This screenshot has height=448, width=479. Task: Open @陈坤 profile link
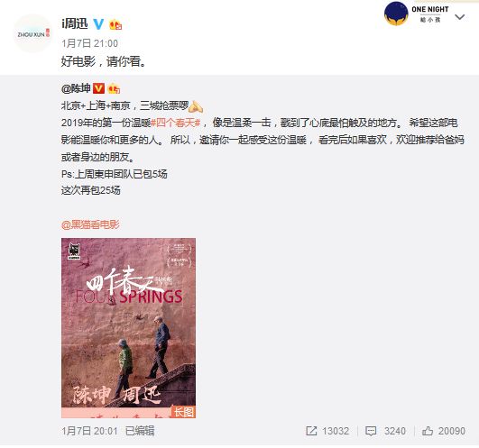click(76, 88)
